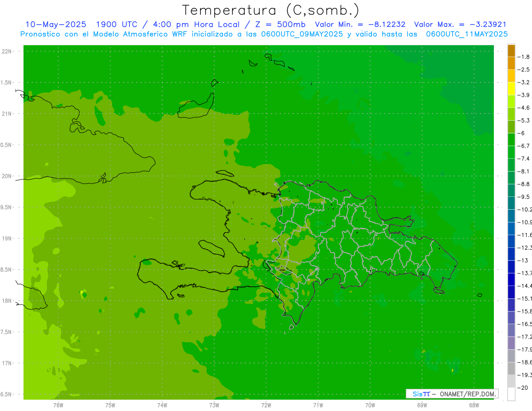Click the "17N" latitude axis label
Image resolution: width=532 pixels, height=411 pixels.
(x=6, y=363)
